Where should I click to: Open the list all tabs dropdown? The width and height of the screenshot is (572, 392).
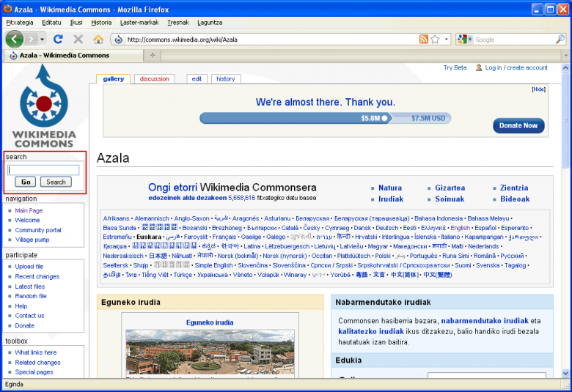566,56
